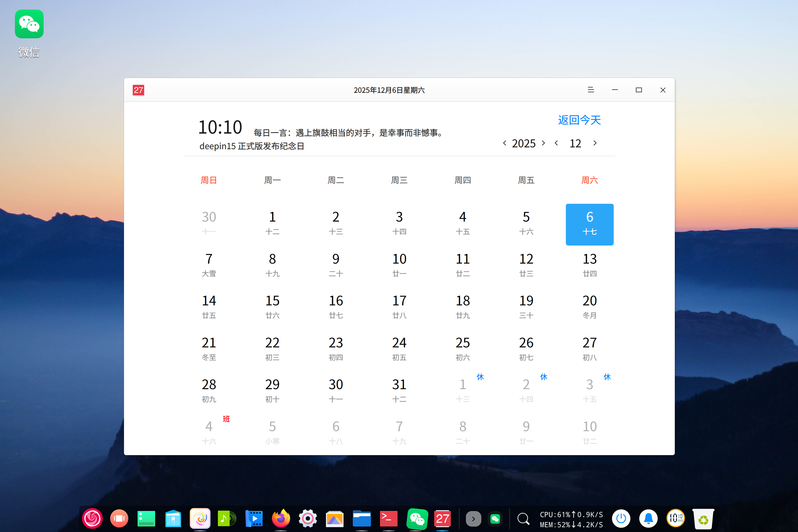798x532 pixels.
Task: Select January 10 廿二
Action: [589, 432]
